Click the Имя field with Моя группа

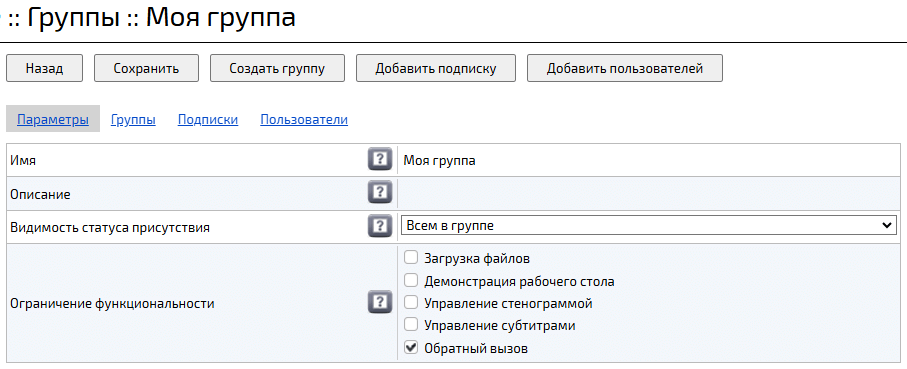[649, 160]
